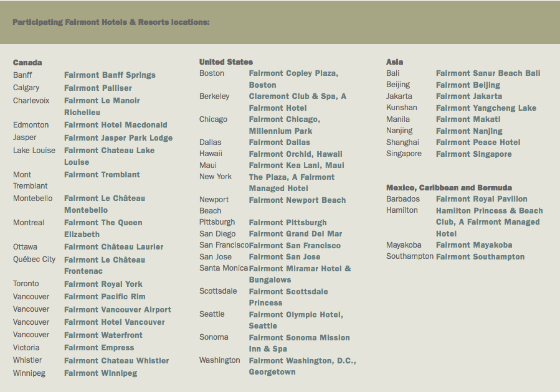This screenshot has width=560, height=392.
Task: Select the Fairmont Southampton link
Action: point(480,257)
